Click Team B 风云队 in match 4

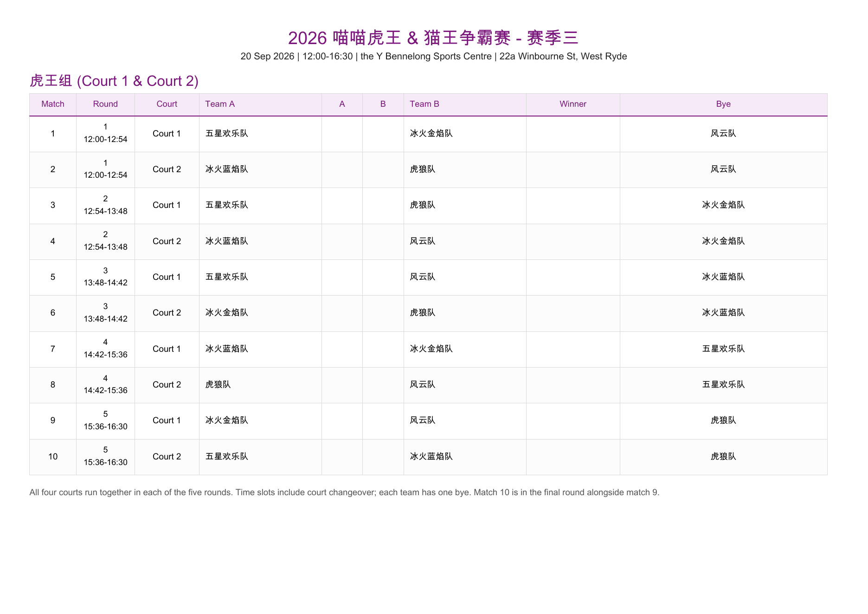pyautogui.click(x=423, y=241)
